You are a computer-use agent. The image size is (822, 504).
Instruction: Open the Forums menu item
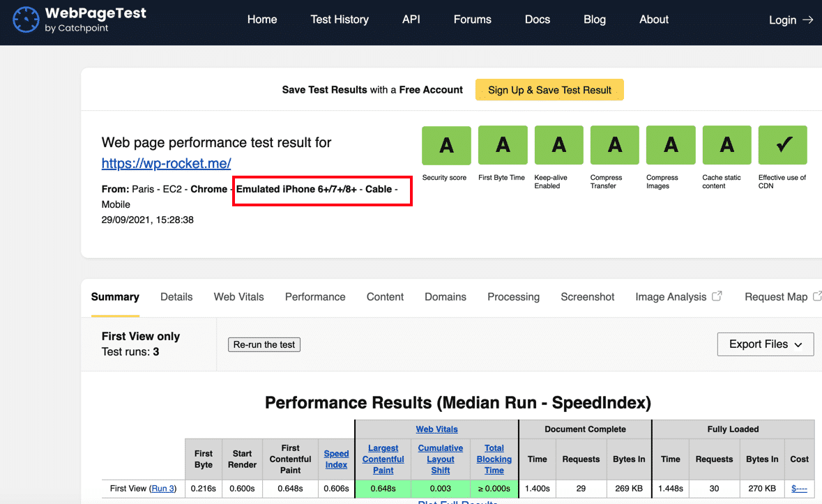point(472,20)
